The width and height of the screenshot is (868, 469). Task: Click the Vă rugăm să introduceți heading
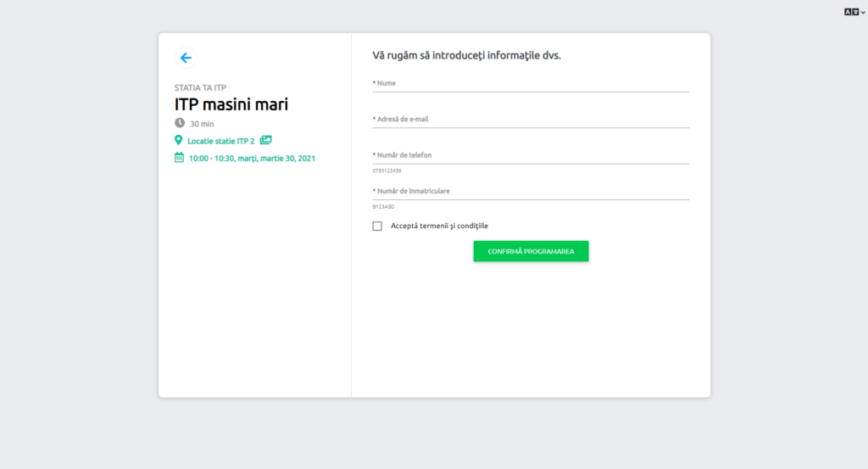click(x=466, y=55)
